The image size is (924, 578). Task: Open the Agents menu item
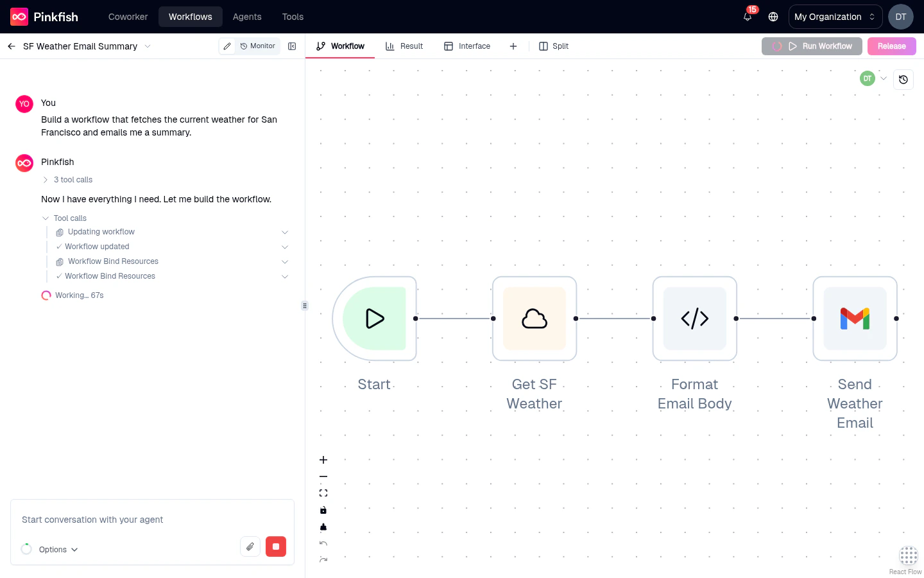247,16
